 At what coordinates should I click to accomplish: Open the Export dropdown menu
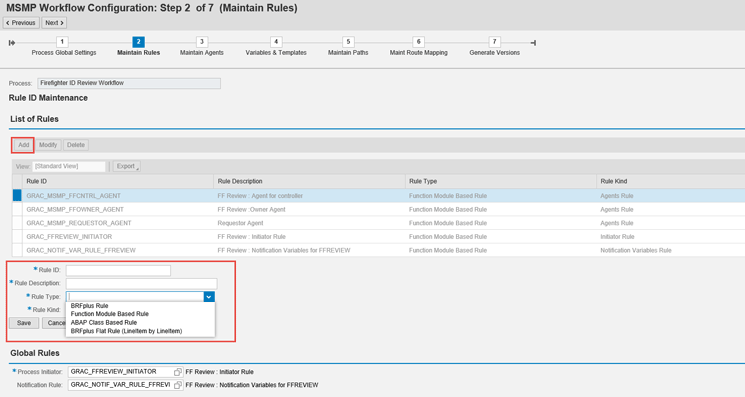coord(127,166)
